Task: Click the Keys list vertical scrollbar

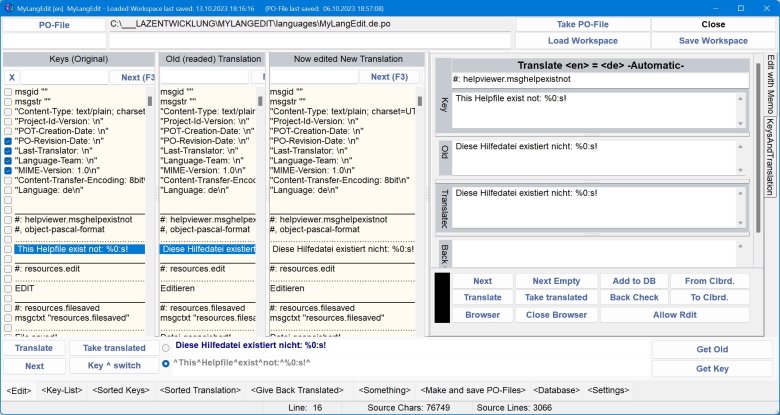Action: pos(151,200)
